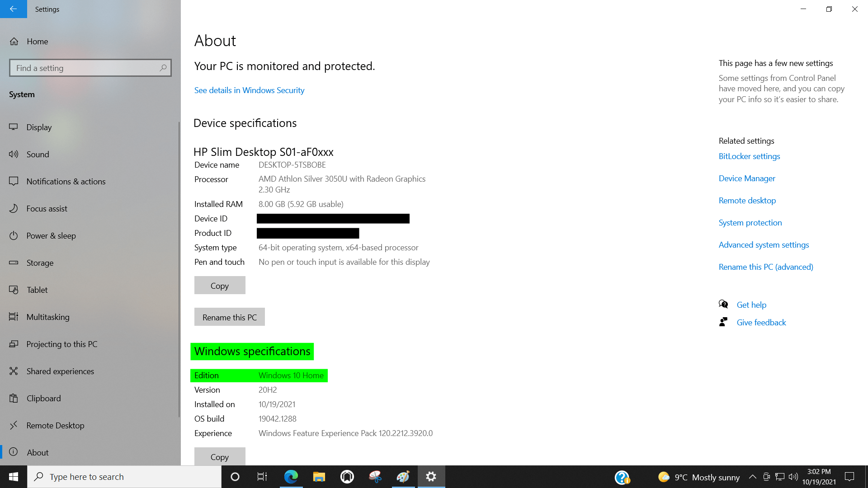Select the Tablet icon in sidebar
Image resolution: width=868 pixels, height=488 pixels.
coord(14,290)
